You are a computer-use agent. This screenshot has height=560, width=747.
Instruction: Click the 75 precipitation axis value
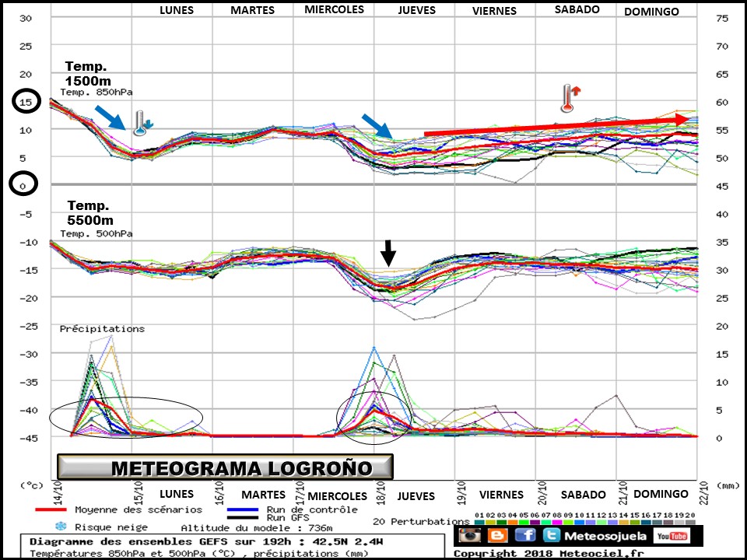pyautogui.click(x=722, y=18)
